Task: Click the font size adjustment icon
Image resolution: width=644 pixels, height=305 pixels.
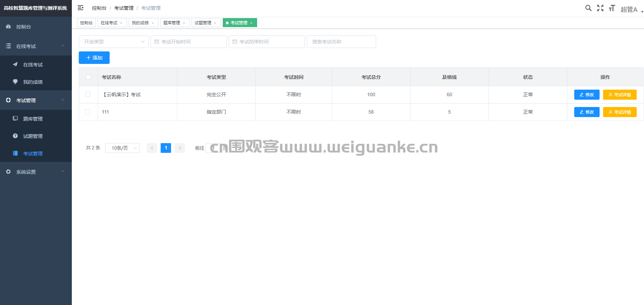Action: (612, 8)
